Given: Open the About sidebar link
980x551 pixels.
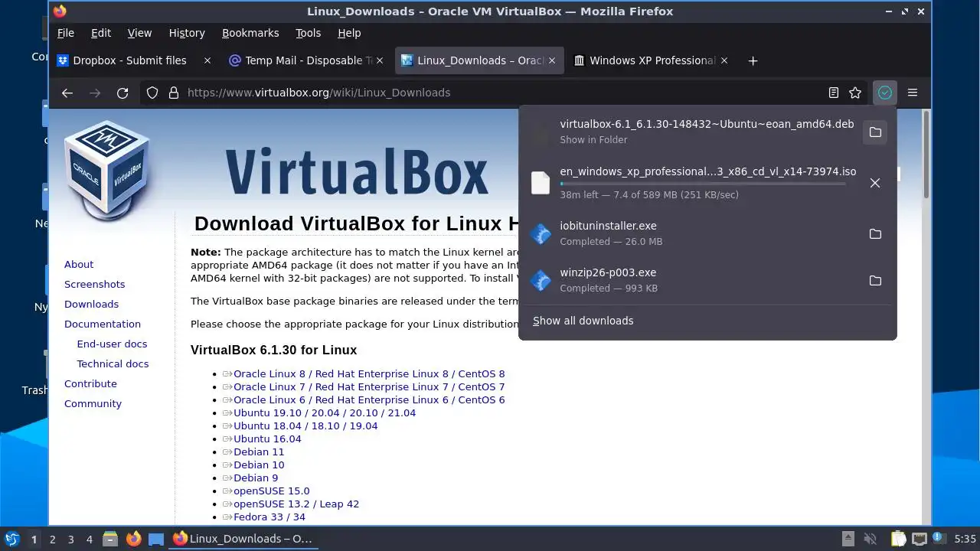Looking at the screenshot, I should tap(79, 264).
